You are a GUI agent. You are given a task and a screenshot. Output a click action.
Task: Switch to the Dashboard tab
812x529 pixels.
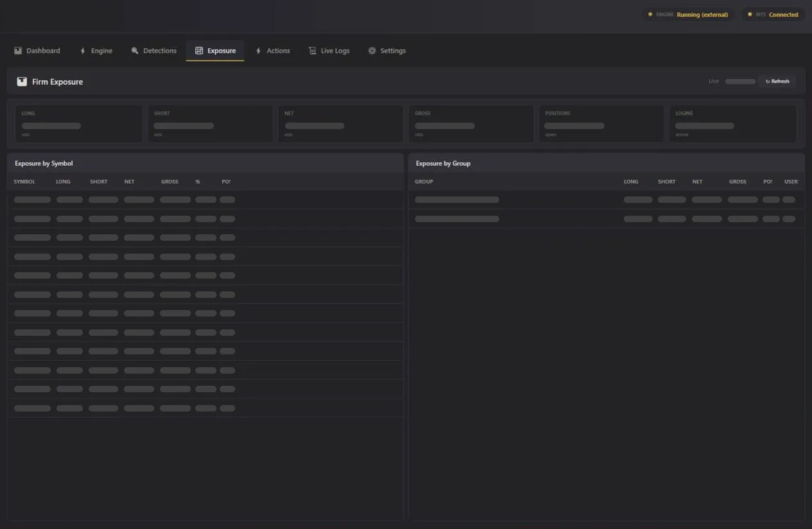pos(37,51)
